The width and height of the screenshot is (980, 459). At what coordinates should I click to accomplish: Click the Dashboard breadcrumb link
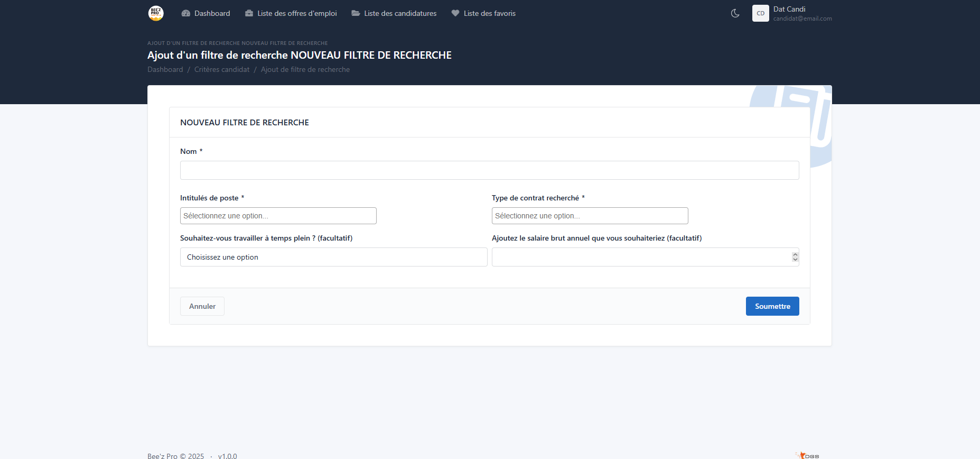[165, 69]
